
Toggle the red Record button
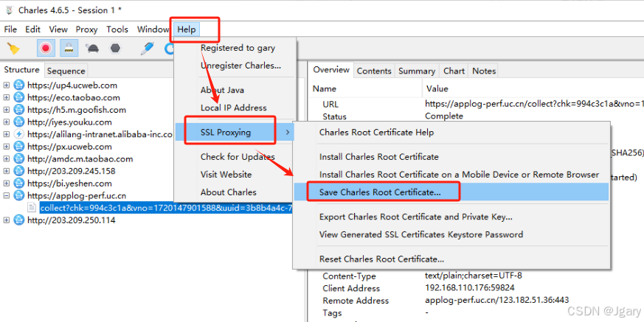(46, 49)
